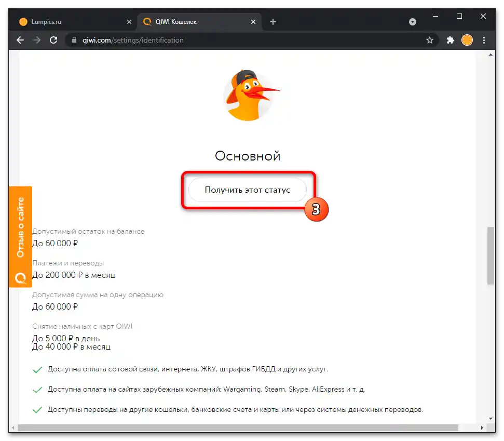
Task: Click the scrollbar down arrow
Action: [491, 419]
